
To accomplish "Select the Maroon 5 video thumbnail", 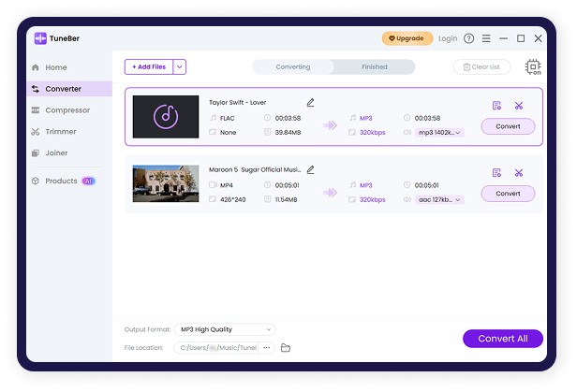I will [x=166, y=183].
